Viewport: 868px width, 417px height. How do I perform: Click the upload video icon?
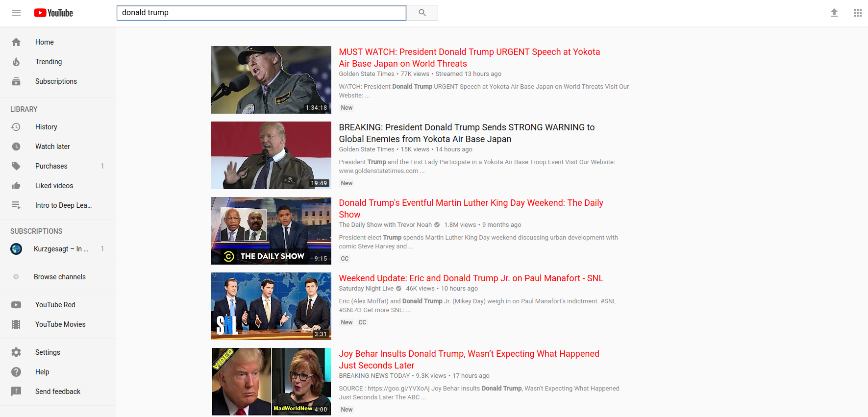pyautogui.click(x=834, y=13)
